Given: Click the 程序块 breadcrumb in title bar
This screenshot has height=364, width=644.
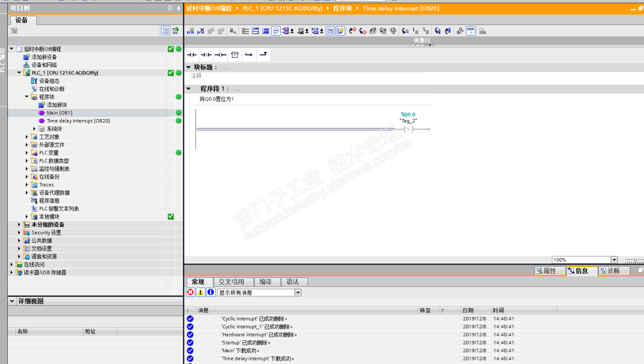Looking at the screenshot, I should pos(343,8).
